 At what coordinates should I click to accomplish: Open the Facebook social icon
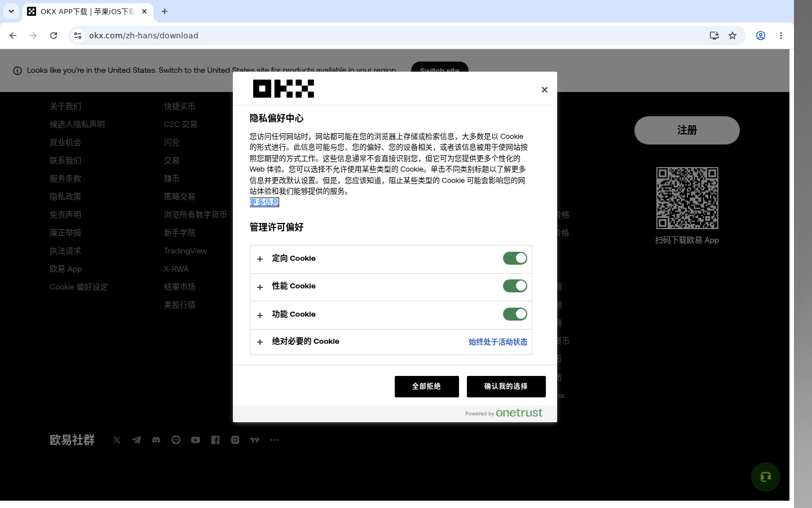point(215,440)
